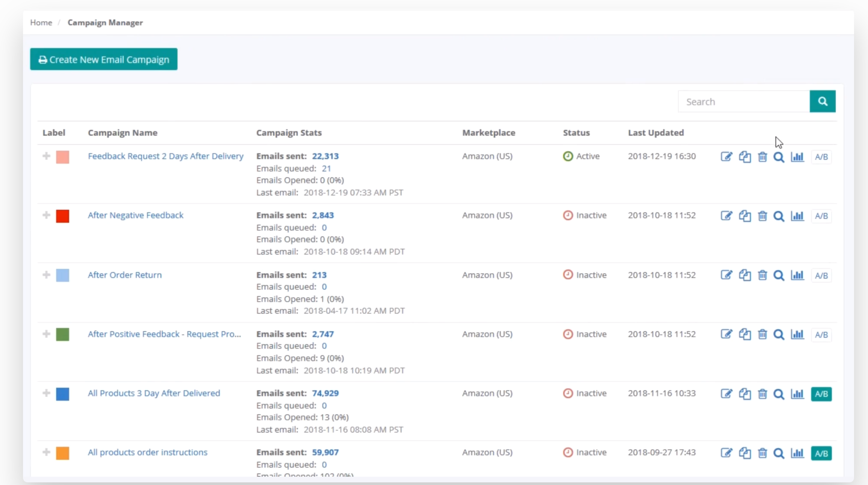868x485 pixels.
Task: Expand the Feedback Request 2 Days row plus icon
Action: click(46, 156)
